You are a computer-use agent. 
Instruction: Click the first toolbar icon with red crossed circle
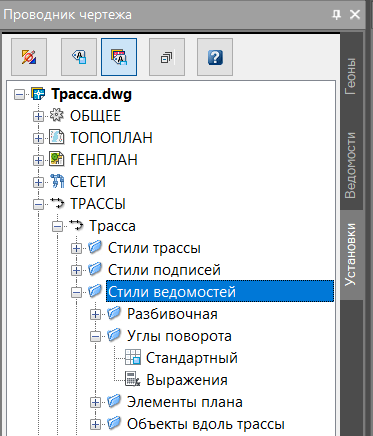[29, 57]
